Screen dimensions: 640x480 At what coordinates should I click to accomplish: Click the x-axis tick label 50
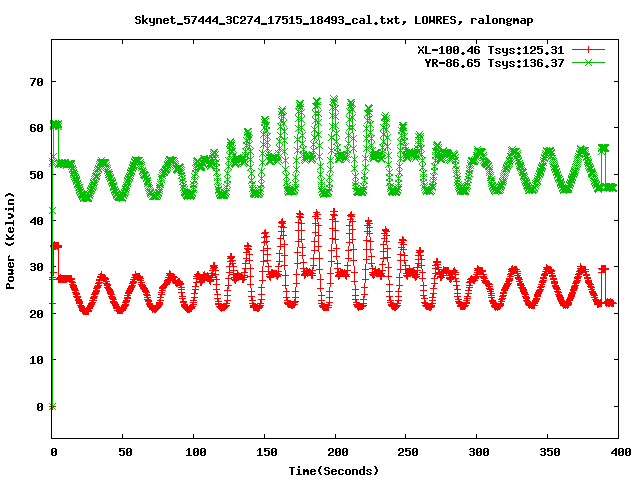click(x=125, y=452)
